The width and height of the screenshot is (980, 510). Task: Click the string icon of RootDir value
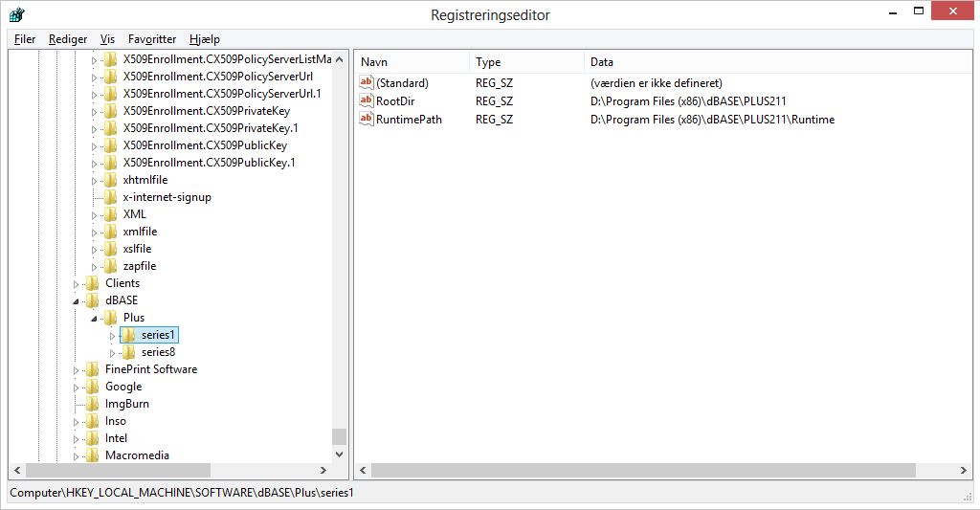point(367,100)
